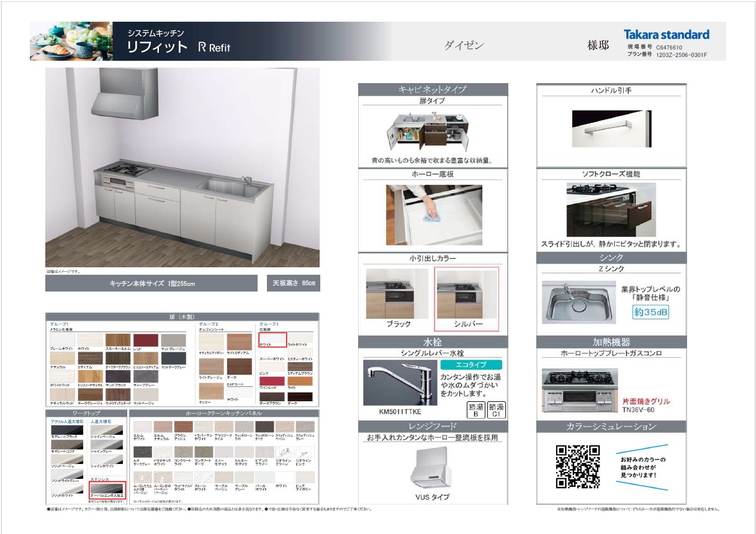Click the handle pull photo
This screenshot has width=756, height=534.
point(611,128)
